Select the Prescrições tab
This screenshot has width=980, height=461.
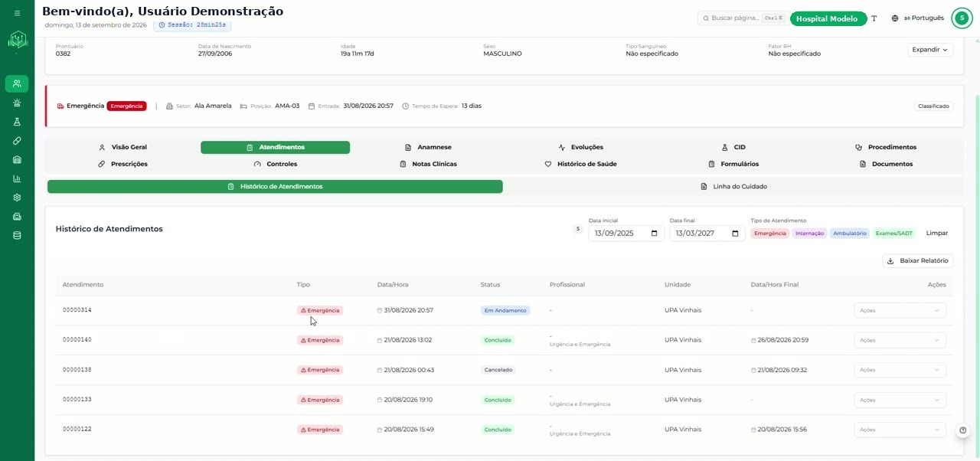point(122,164)
